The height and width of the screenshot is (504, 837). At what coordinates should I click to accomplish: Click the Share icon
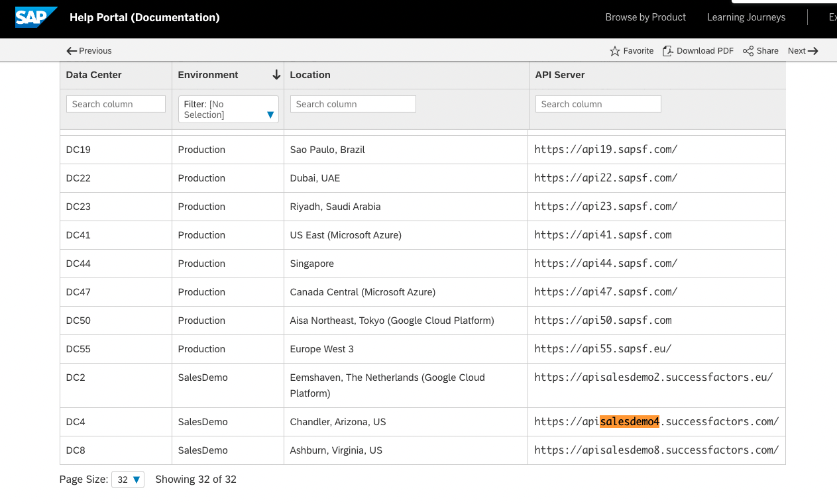point(748,51)
